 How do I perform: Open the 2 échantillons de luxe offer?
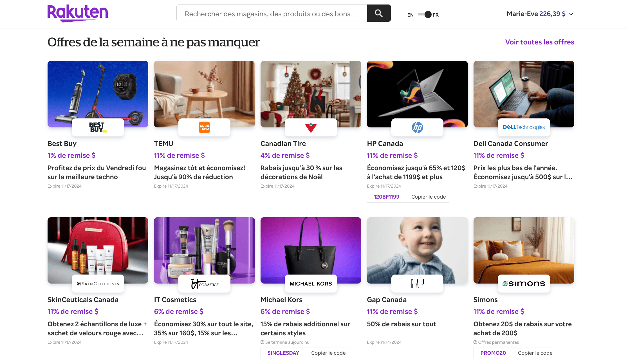[97, 329]
